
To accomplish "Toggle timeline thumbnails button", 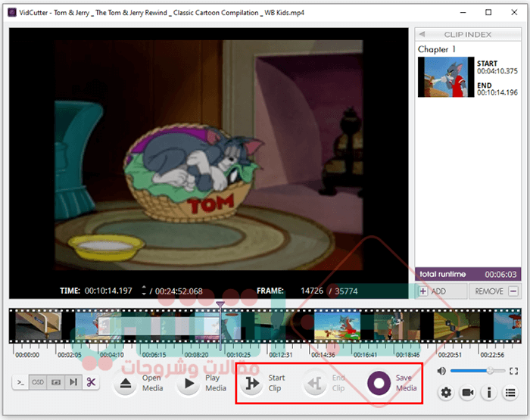I will pos(55,382).
